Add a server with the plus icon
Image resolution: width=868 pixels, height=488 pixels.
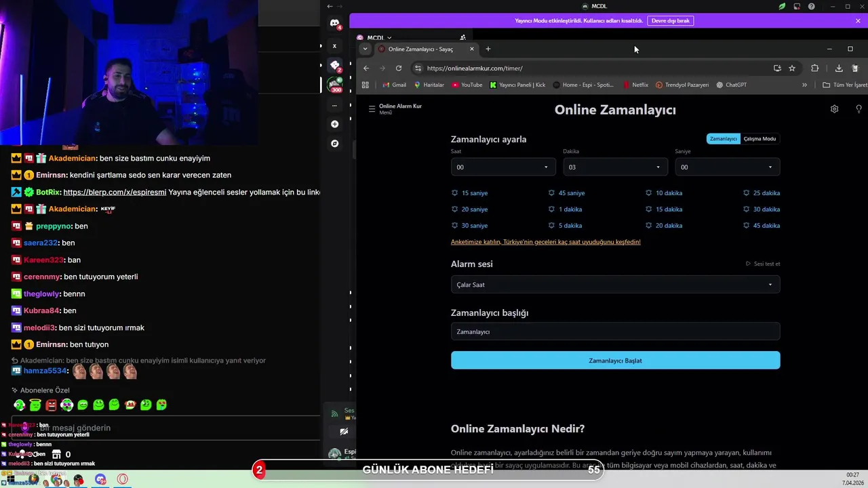(334, 124)
